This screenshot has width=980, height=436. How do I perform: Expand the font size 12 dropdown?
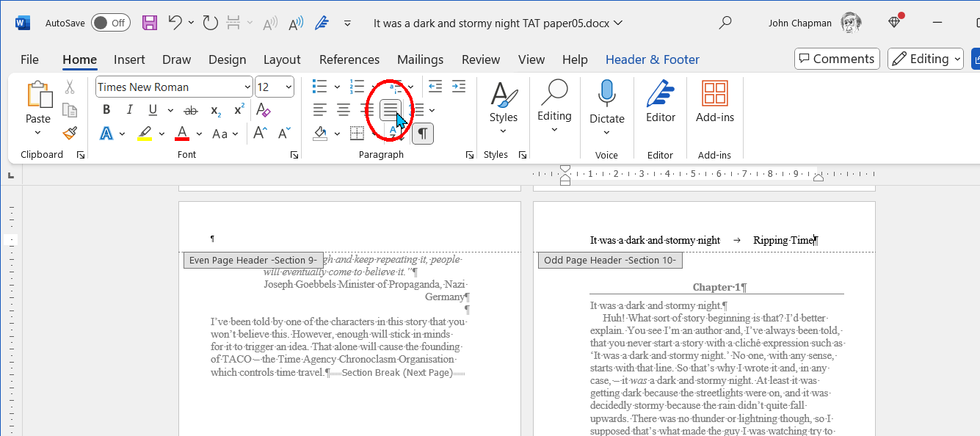[288, 87]
